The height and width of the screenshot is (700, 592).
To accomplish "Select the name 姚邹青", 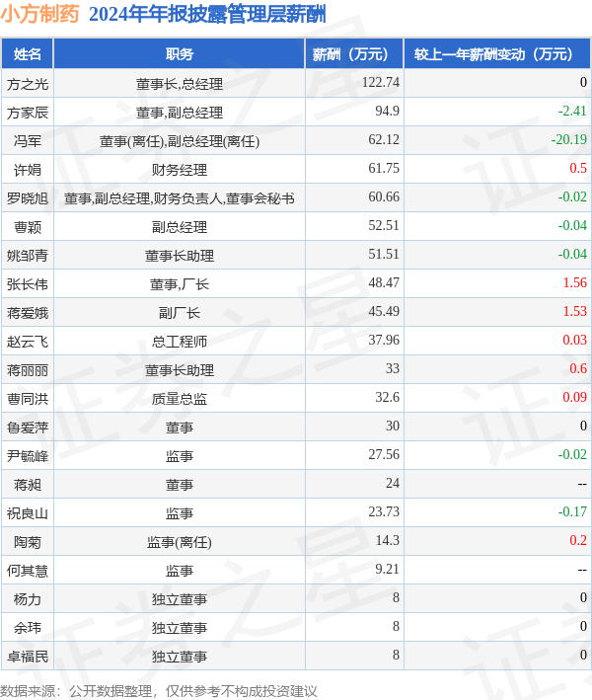I will coord(28,256).
